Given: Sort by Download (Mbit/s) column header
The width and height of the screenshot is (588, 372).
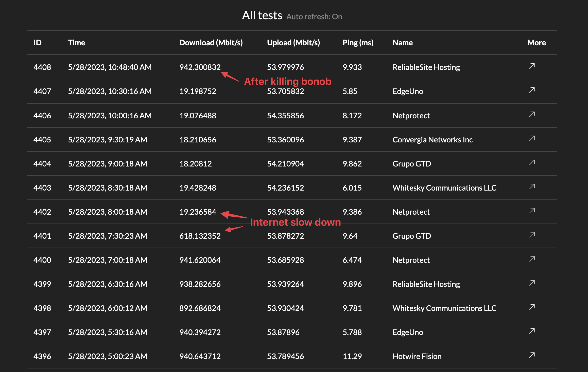Looking at the screenshot, I should [x=211, y=42].
